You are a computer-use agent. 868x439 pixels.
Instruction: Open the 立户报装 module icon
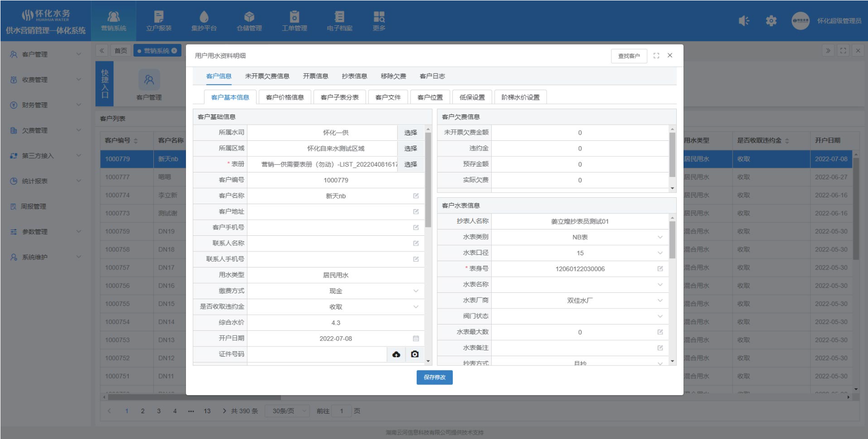[x=159, y=21]
